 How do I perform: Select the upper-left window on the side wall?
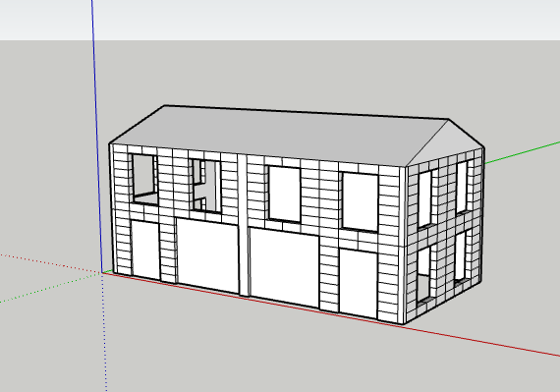pos(425,198)
